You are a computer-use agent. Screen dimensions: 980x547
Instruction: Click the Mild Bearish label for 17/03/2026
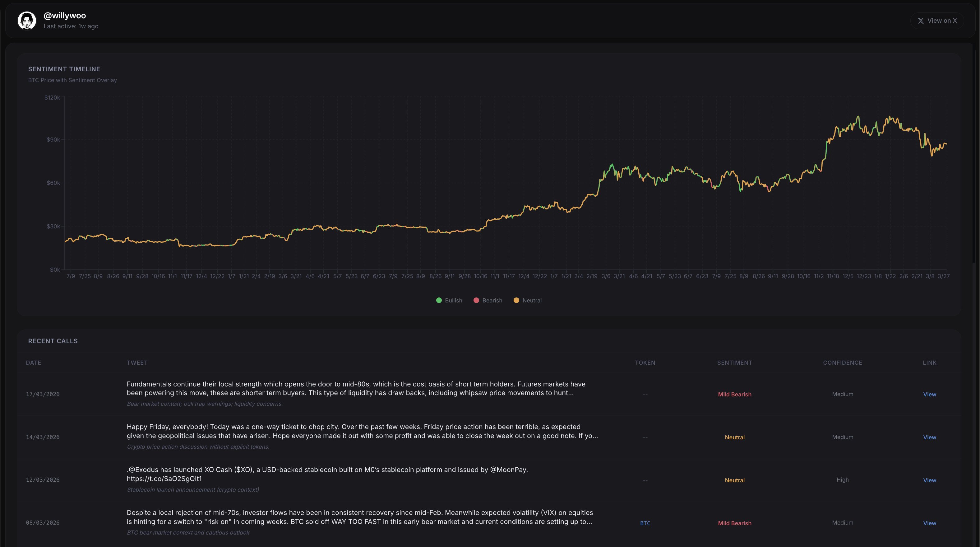734,394
